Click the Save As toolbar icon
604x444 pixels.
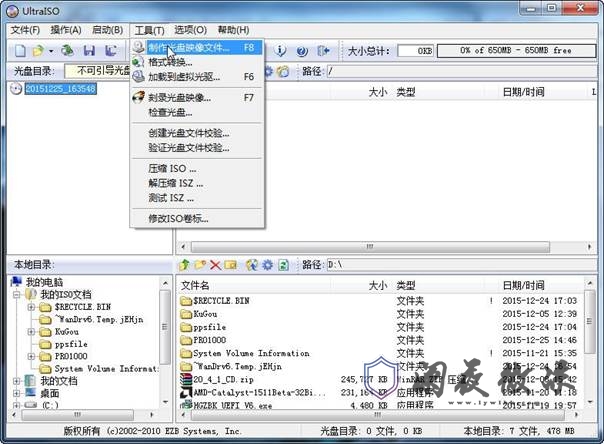(x=111, y=50)
